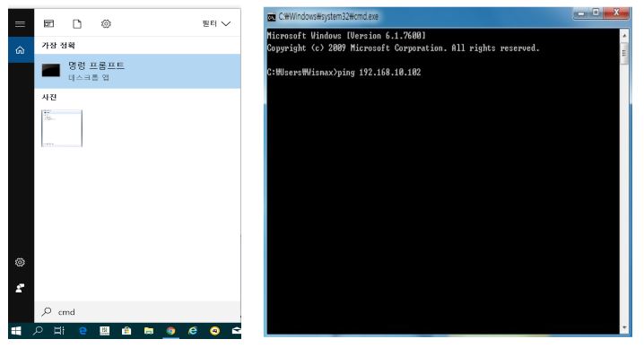
Task: Switch to Google Chrome in taskbar
Action: [170, 331]
